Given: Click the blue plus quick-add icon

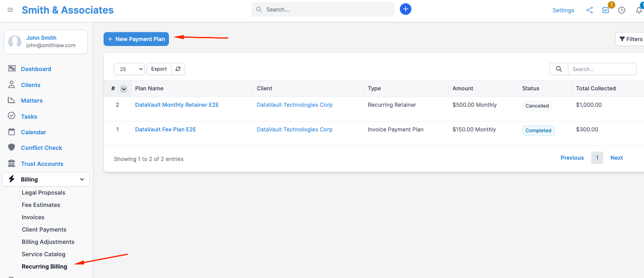Looking at the screenshot, I should point(406,9).
